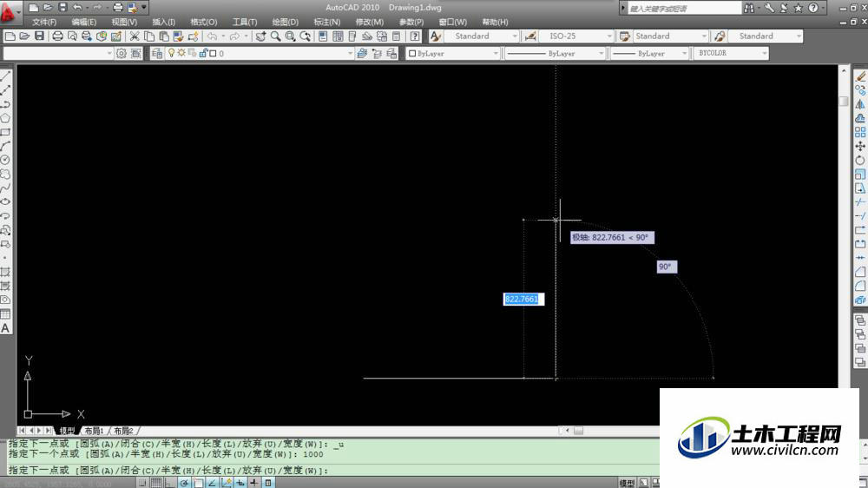Open the Properties palette icon
Screen dimensions: 868x488
point(323,36)
